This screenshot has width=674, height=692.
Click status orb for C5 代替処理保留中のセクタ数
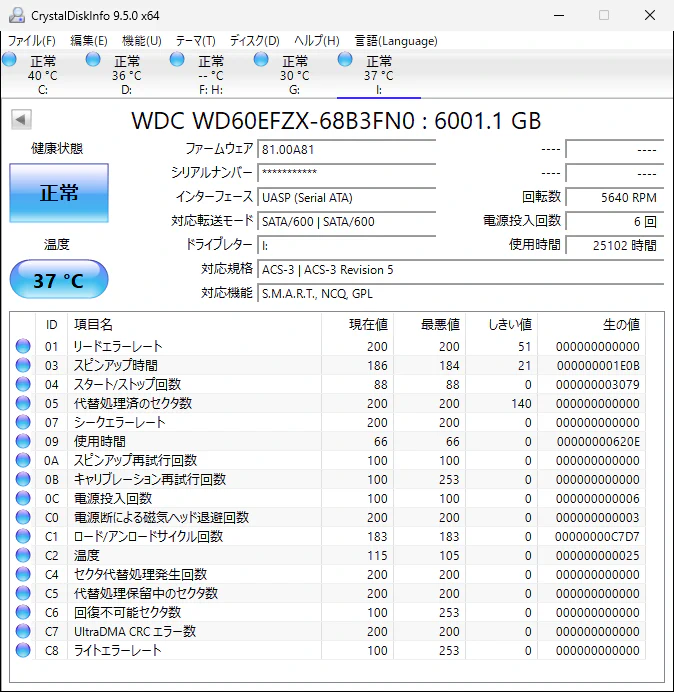(23, 593)
